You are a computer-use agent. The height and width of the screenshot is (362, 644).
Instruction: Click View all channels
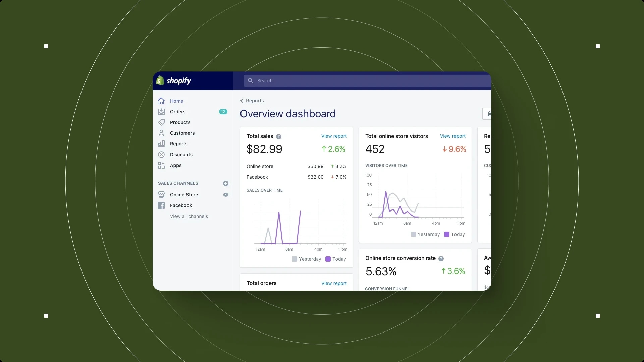(189, 216)
